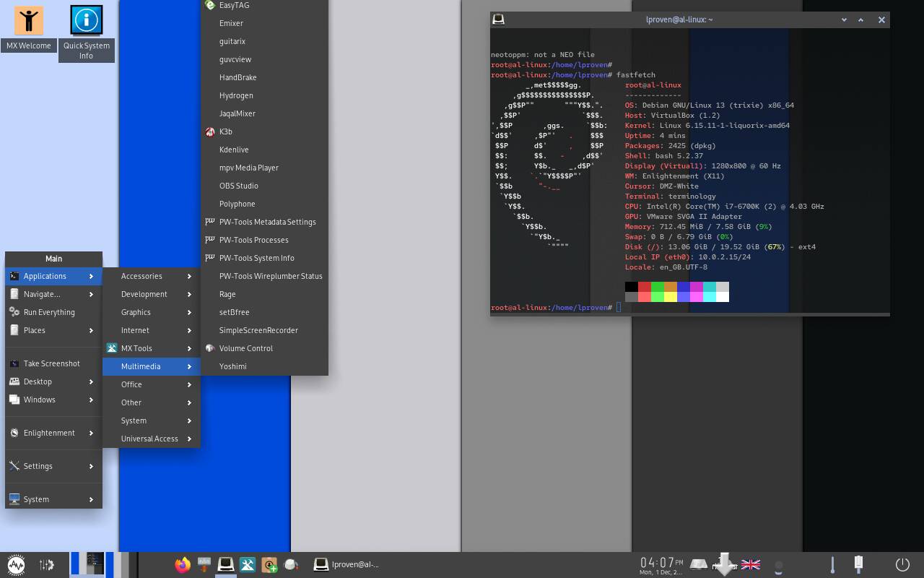Launch Kdenlive from Multimedia menu
This screenshot has width=924, height=578.
pos(234,150)
